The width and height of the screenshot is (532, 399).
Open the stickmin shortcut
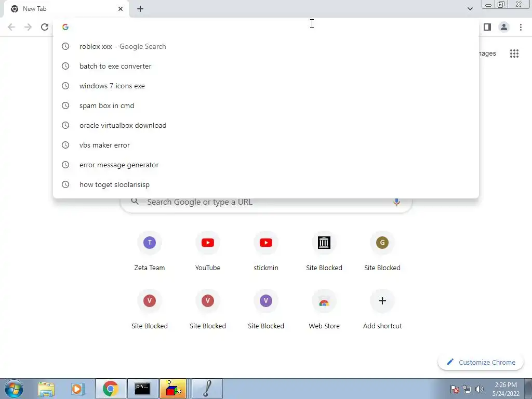tap(266, 251)
